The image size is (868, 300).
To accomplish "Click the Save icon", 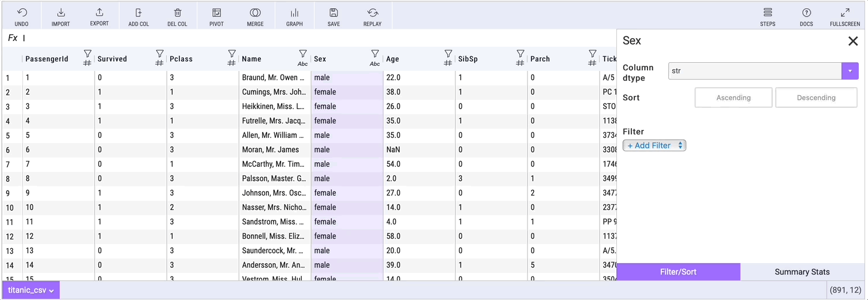I will 334,16.
